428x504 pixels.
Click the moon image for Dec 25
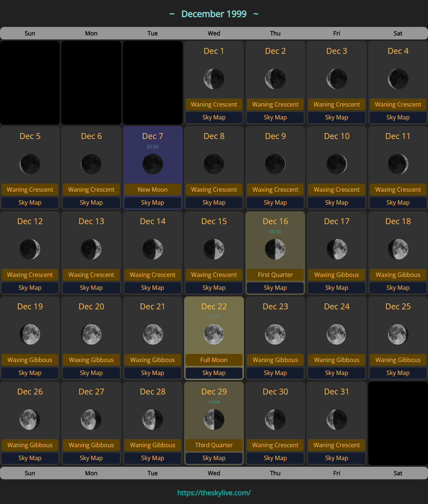[x=398, y=334]
